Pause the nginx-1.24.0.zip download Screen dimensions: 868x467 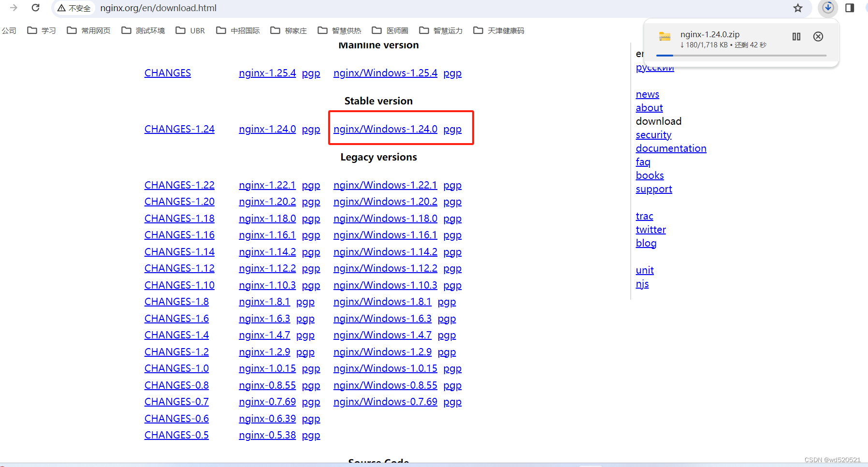796,36
